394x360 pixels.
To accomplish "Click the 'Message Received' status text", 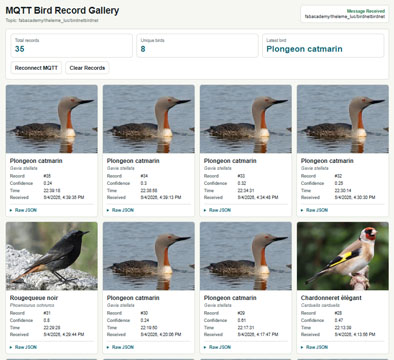I will (366, 11).
